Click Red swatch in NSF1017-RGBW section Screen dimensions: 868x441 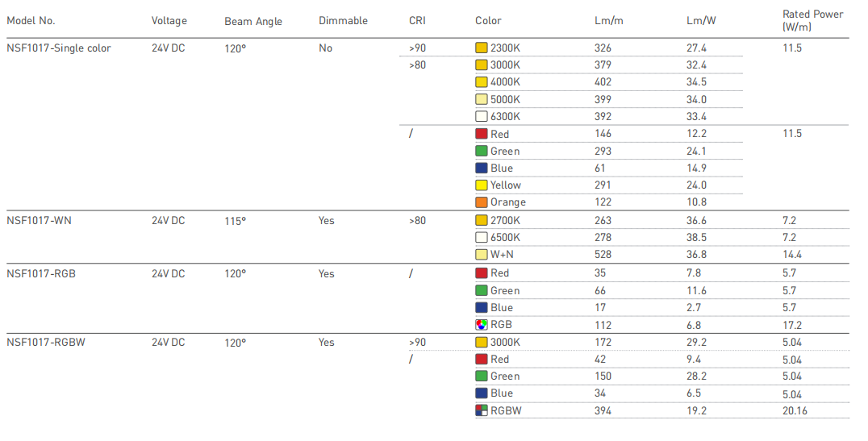tap(481, 359)
